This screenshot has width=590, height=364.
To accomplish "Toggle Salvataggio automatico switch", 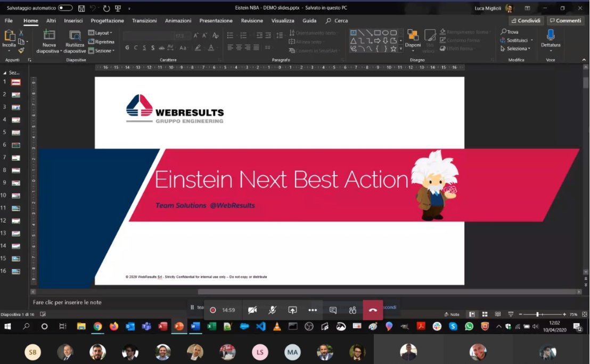I will point(65,8).
